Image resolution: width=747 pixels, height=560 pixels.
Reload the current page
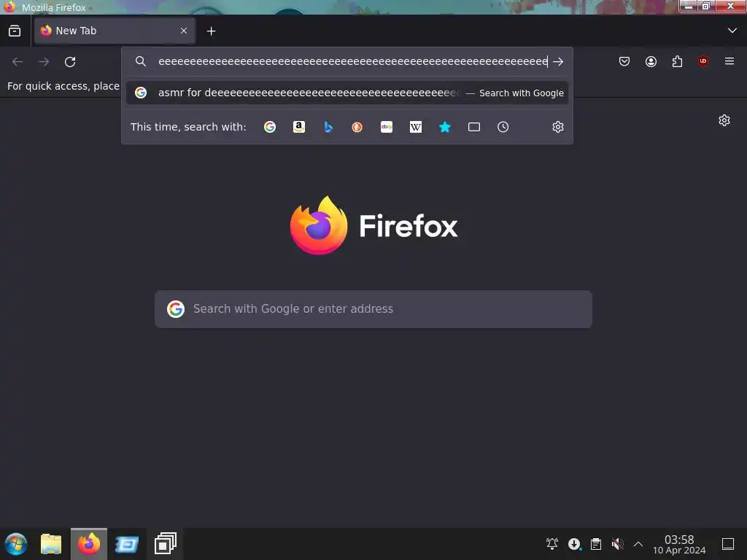70,62
